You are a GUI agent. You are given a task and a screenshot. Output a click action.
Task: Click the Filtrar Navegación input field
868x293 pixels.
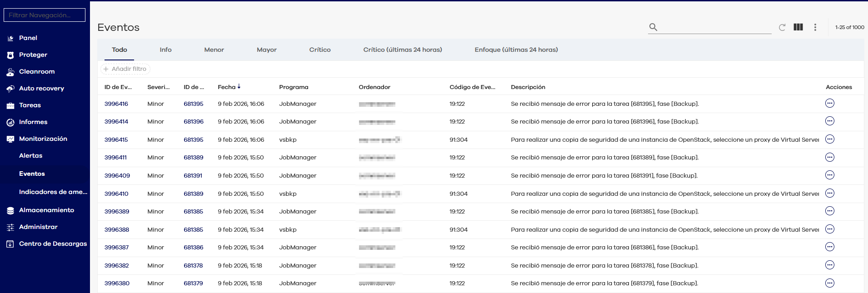point(44,15)
